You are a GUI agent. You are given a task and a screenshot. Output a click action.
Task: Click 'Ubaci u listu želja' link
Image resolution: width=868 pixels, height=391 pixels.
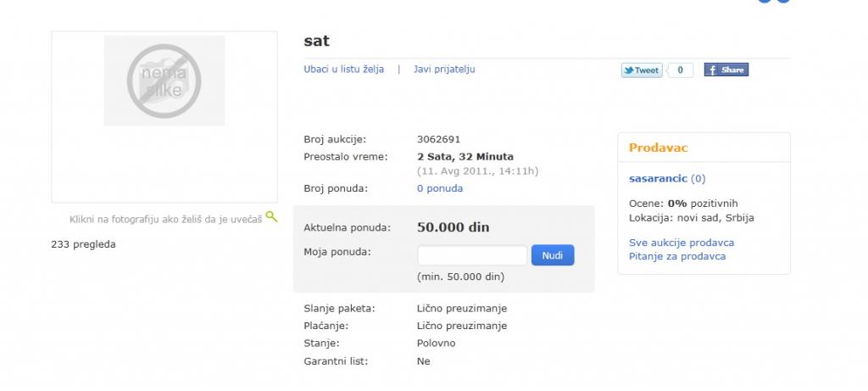click(x=344, y=70)
